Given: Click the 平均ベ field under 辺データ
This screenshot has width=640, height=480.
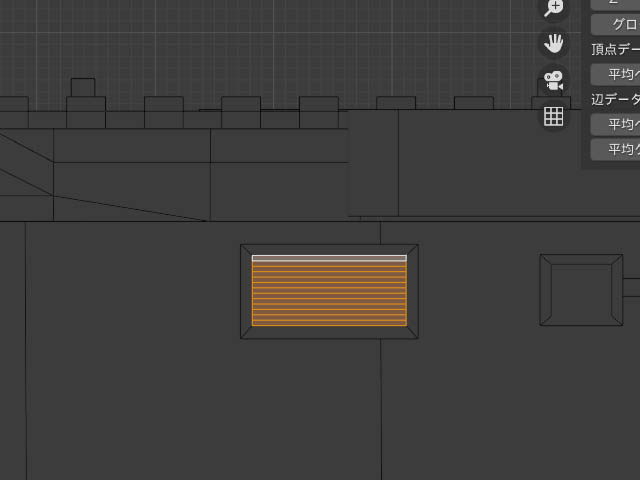Looking at the screenshot, I should pos(615,124).
